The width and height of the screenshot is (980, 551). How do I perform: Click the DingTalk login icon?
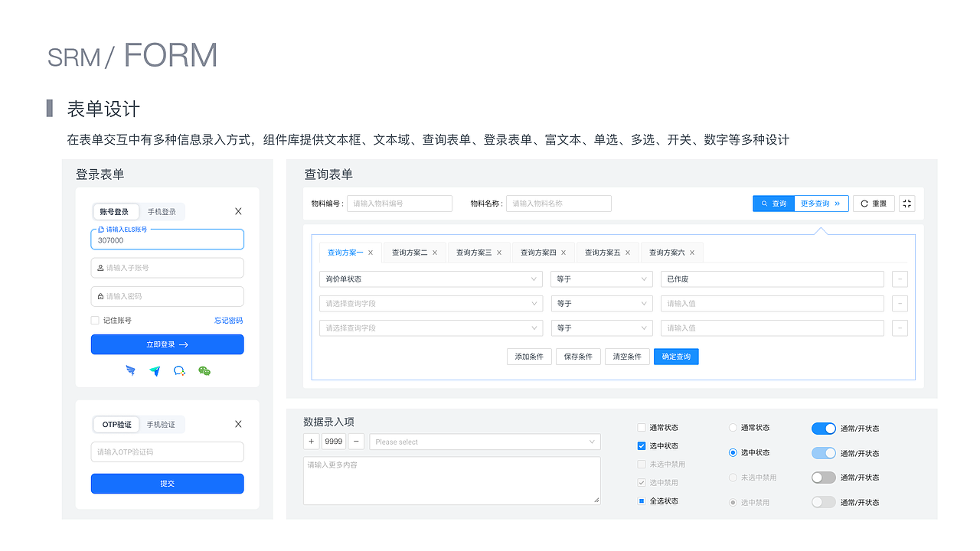[x=130, y=371]
